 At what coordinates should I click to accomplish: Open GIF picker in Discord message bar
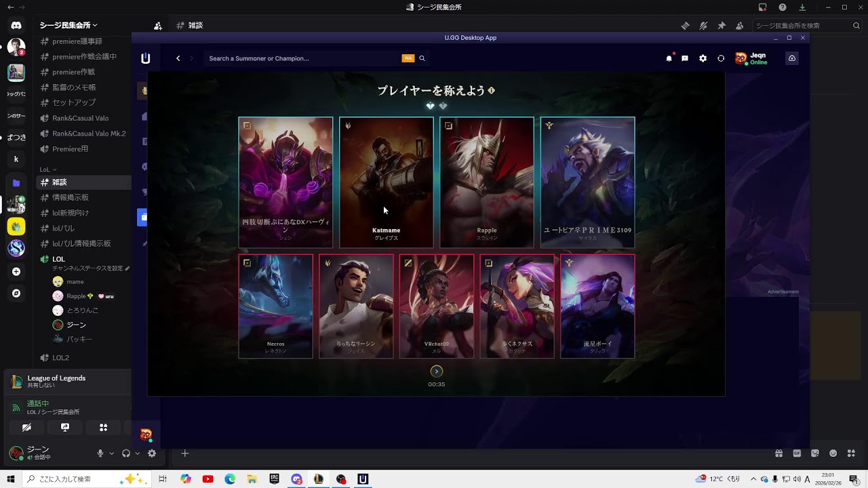797,453
